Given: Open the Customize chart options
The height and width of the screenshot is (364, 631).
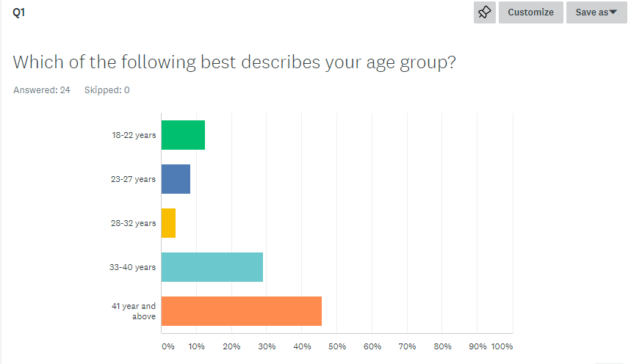Looking at the screenshot, I should (530, 12).
